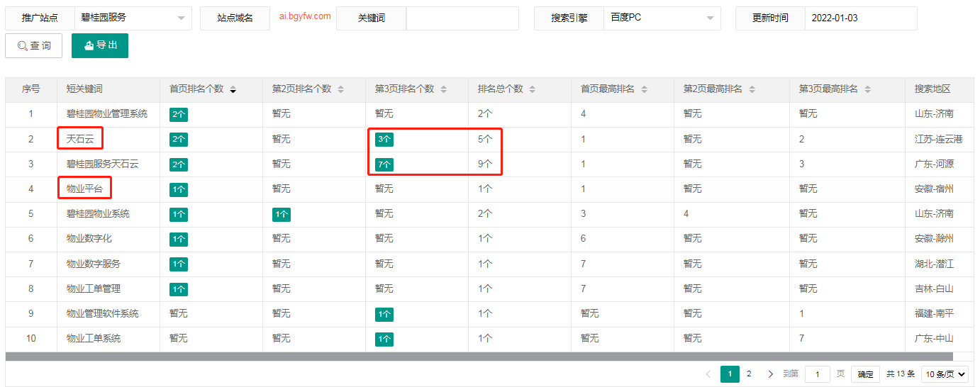Select keyword 物业管理软件系统
Viewport: 980px width, 387px height.
coord(103,313)
